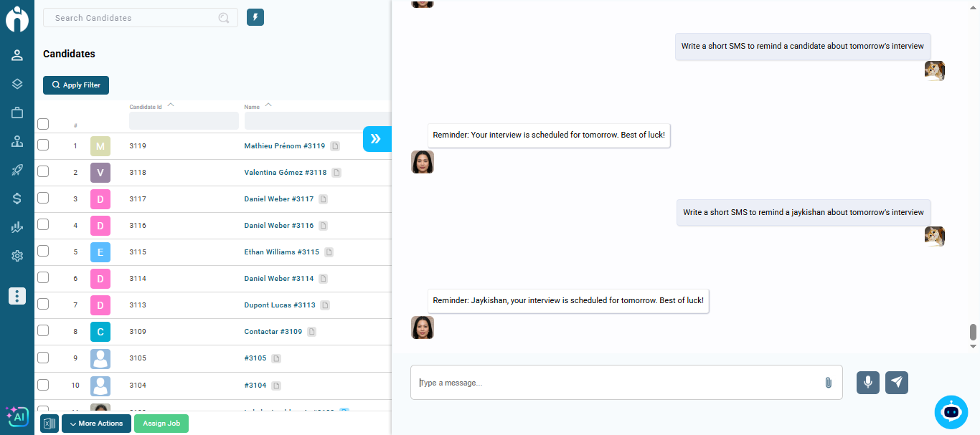Click the chat panel vertical scrollbar thumb
This screenshot has height=435, width=980.
tap(973, 332)
